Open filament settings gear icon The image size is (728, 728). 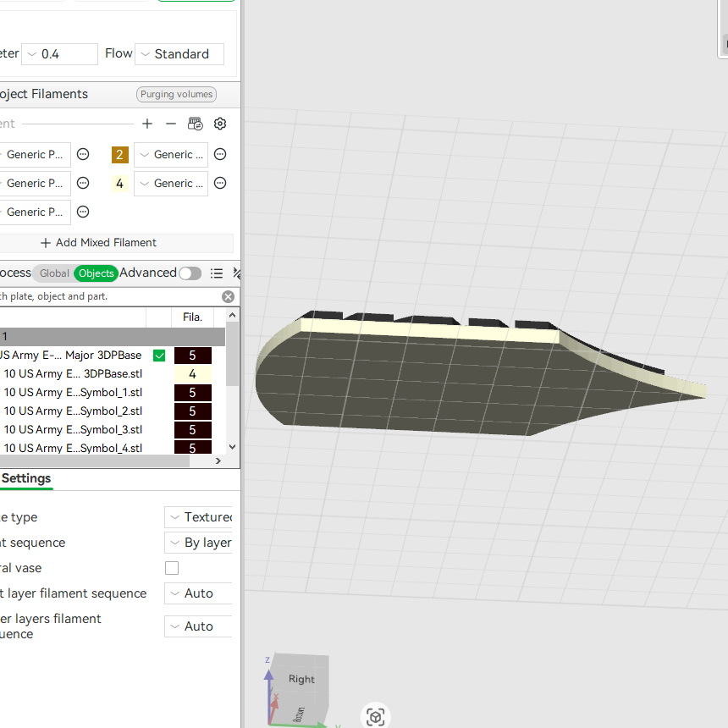click(220, 124)
